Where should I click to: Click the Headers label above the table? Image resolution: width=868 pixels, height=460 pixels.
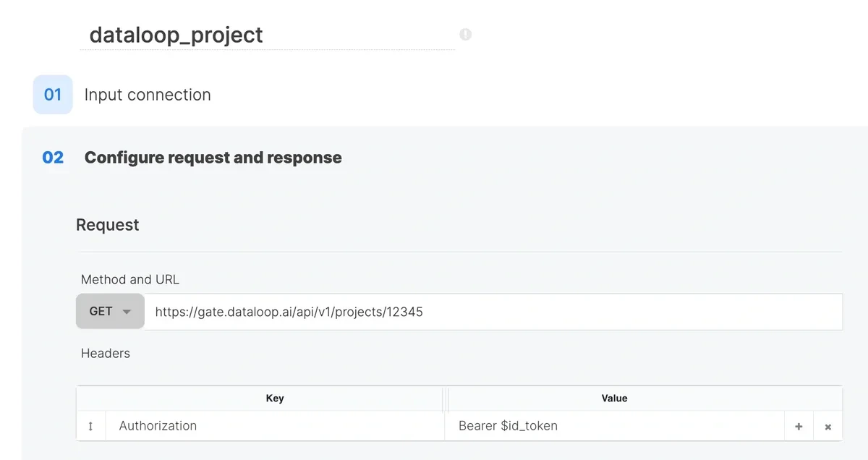point(106,353)
